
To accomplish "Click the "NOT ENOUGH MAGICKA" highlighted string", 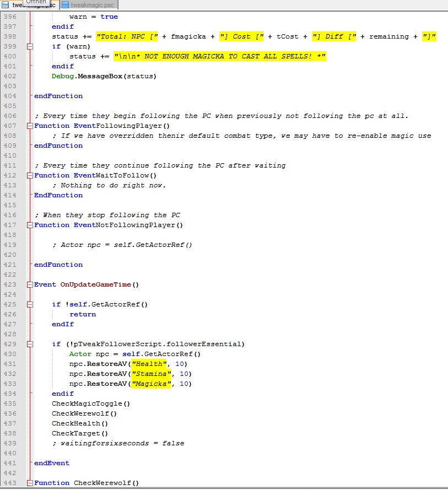I will [x=219, y=56].
